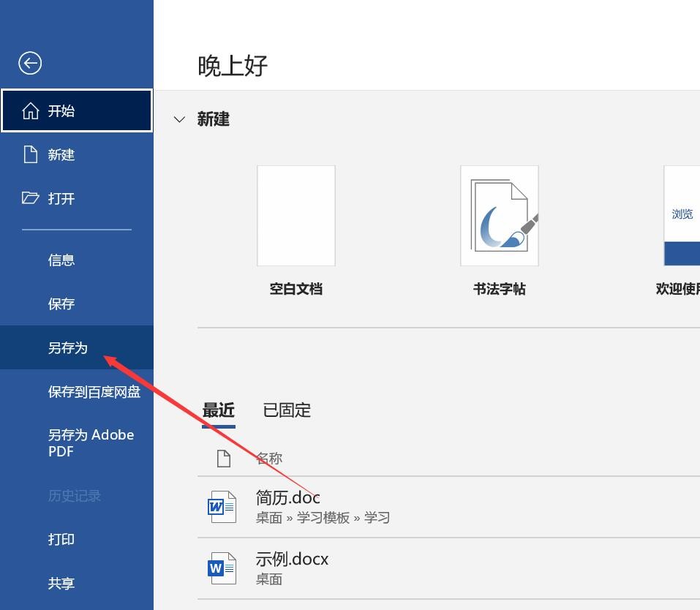Create a 空白文档 from its thumbnail

[296, 216]
